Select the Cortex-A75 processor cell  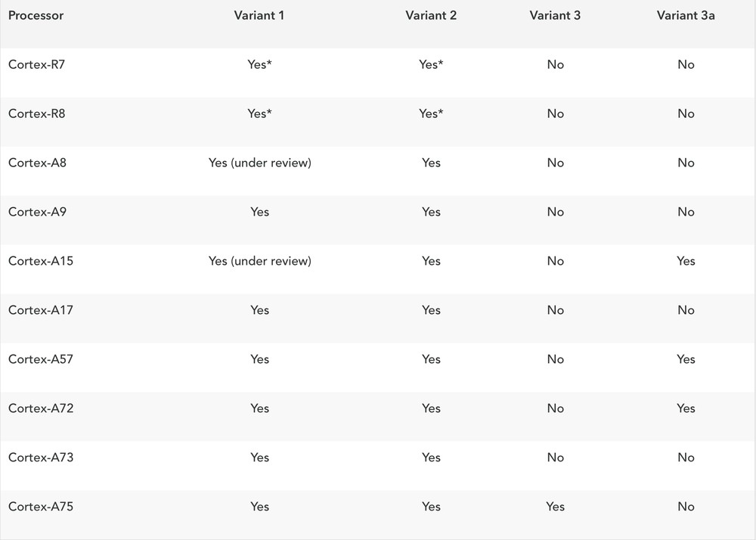coord(41,507)
